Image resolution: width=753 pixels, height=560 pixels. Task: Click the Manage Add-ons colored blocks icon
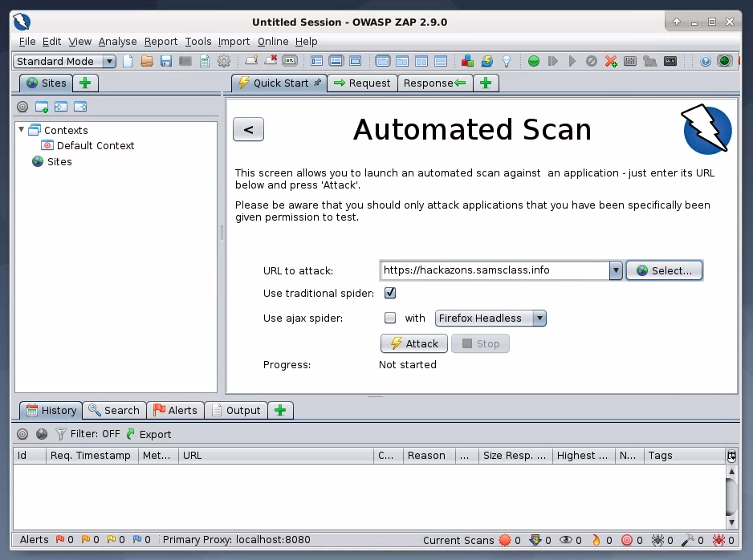click(x=467, y=61)
